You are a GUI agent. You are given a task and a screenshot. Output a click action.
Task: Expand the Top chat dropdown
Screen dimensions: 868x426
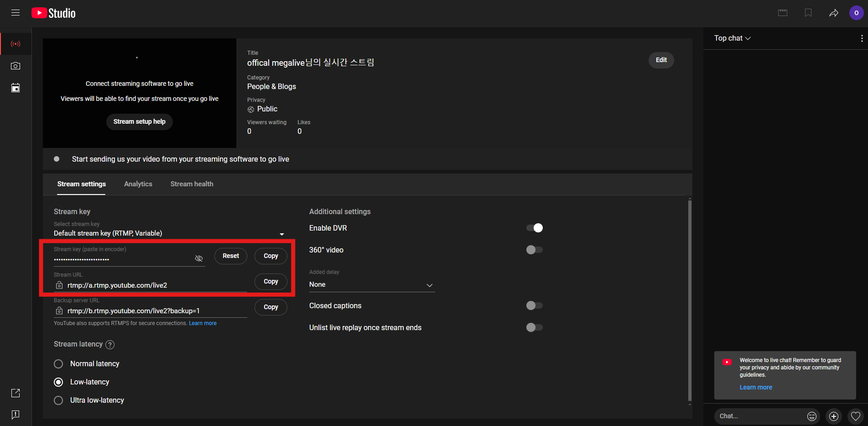(x=733, y=38)
